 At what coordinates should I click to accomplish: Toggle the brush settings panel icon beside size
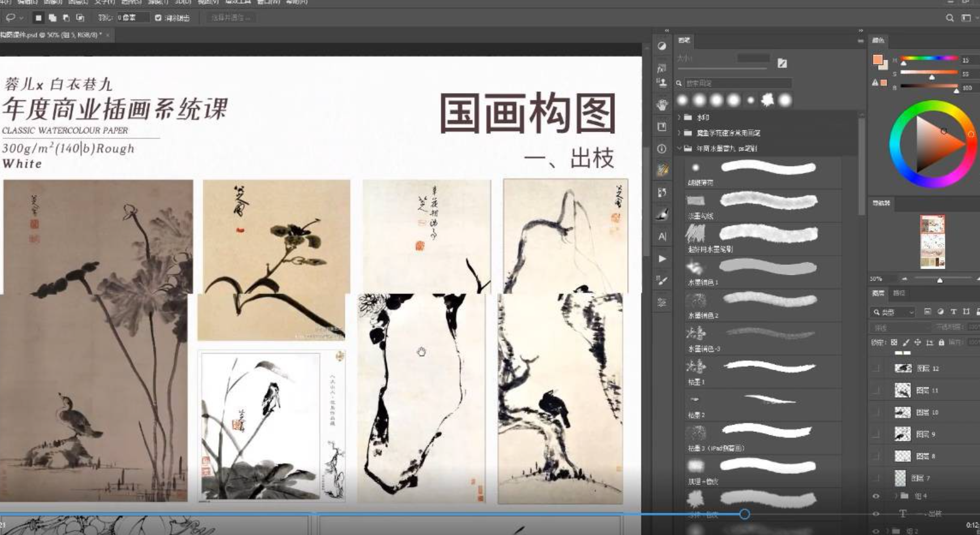point(782,63)
